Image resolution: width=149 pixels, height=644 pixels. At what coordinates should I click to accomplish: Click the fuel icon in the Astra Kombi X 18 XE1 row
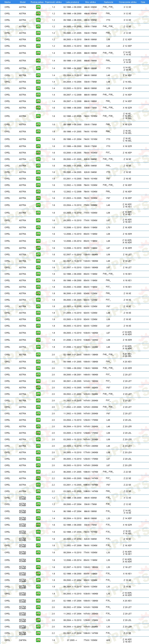pyautogui.click(x=38, y=573)
